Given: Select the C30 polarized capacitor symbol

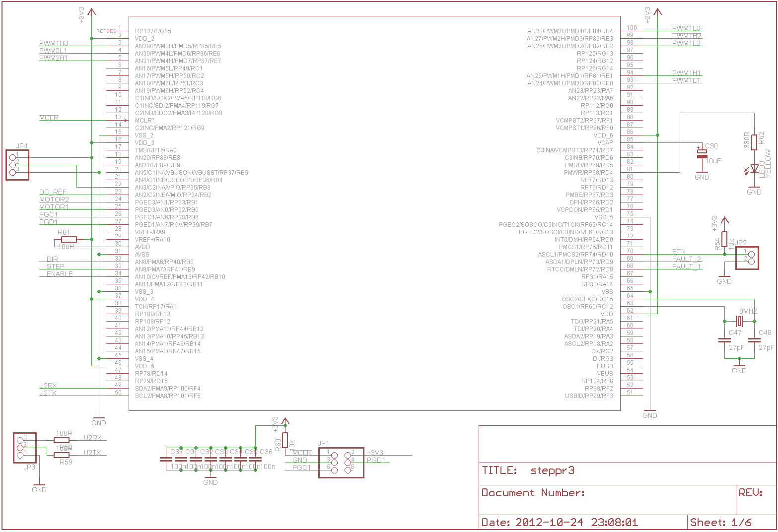Looking at the screenshot, I should point(702,153).
